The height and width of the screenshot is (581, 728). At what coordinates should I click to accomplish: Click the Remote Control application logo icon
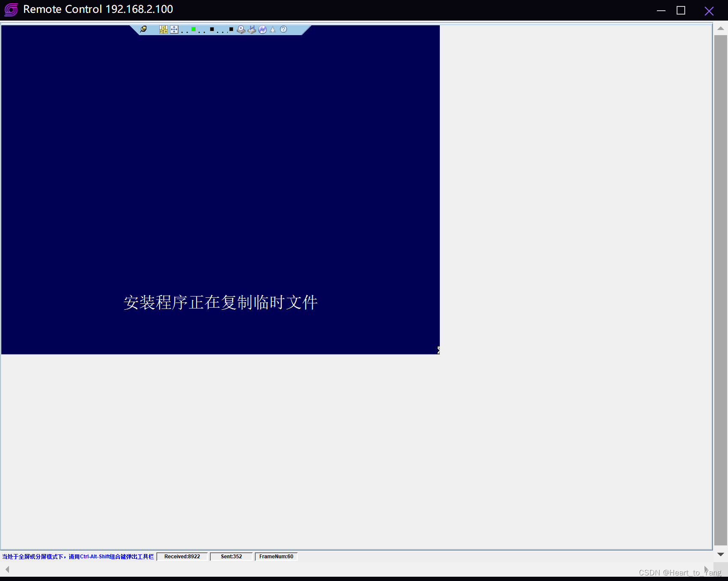tap(11, 9)
